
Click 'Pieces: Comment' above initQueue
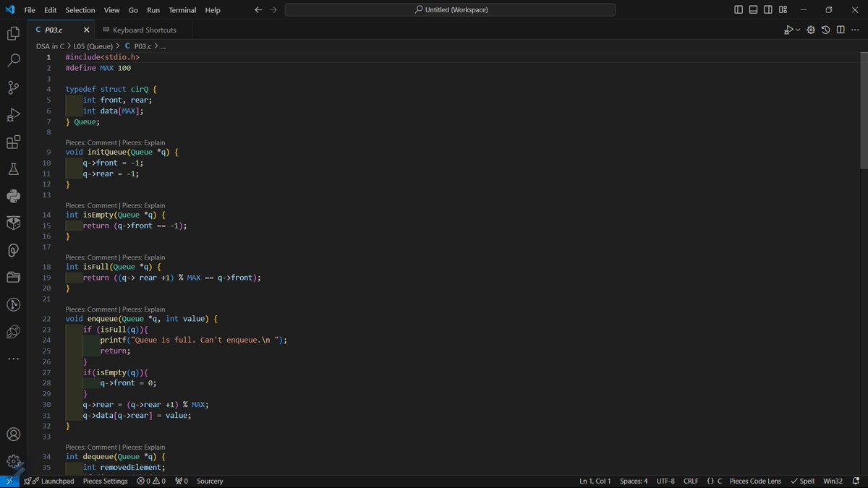(91, 142)
